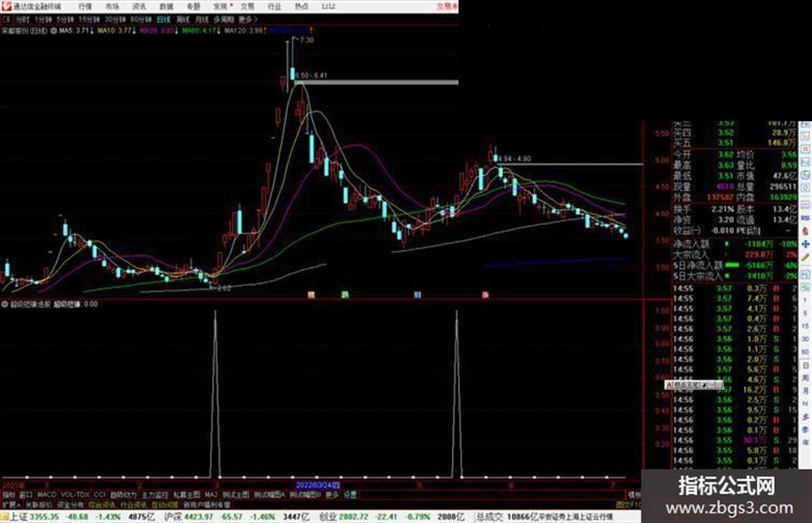Select 年 period in right sidebar

(x=806, y=443)
